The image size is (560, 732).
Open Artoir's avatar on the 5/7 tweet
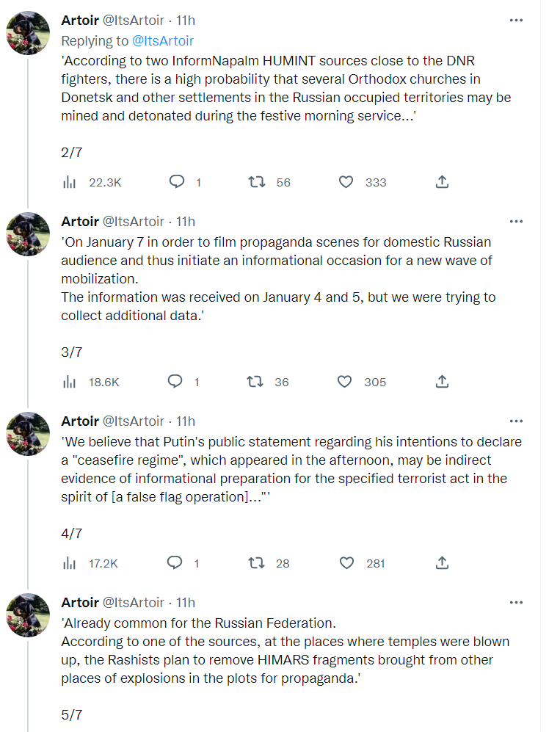pos(28,615)
